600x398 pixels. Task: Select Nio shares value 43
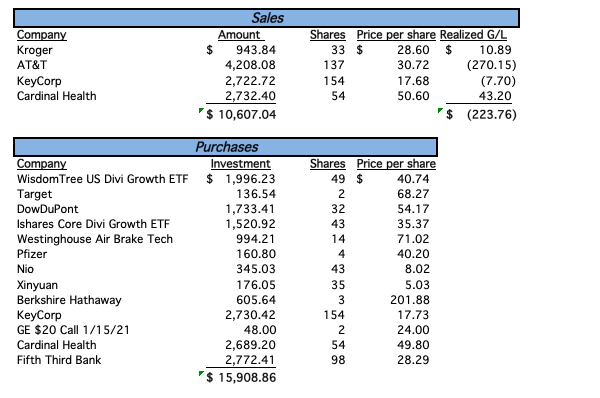pos(338,269)
